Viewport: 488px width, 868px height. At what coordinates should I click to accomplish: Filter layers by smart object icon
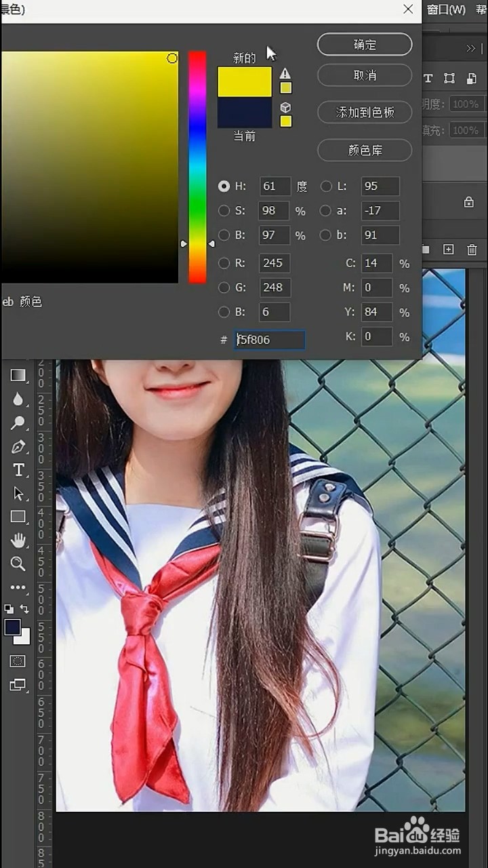pos(471,79)
